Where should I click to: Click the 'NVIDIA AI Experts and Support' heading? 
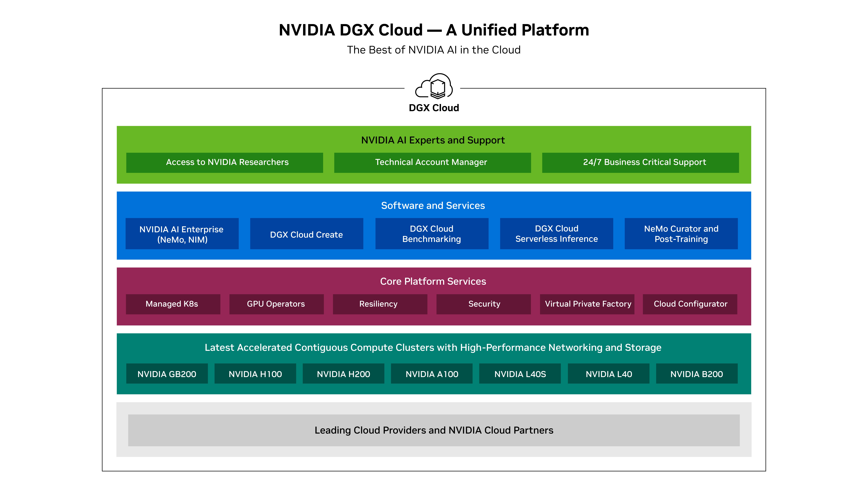click(433, 140)
